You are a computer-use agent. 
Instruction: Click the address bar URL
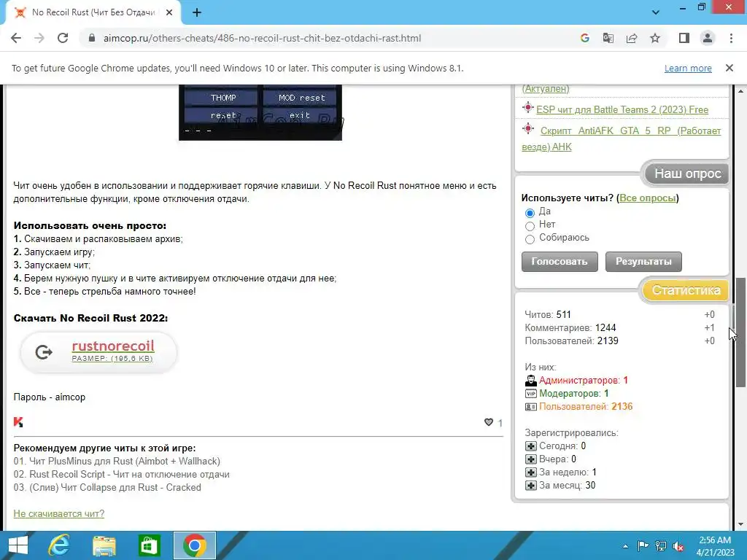tap(262, 38)
